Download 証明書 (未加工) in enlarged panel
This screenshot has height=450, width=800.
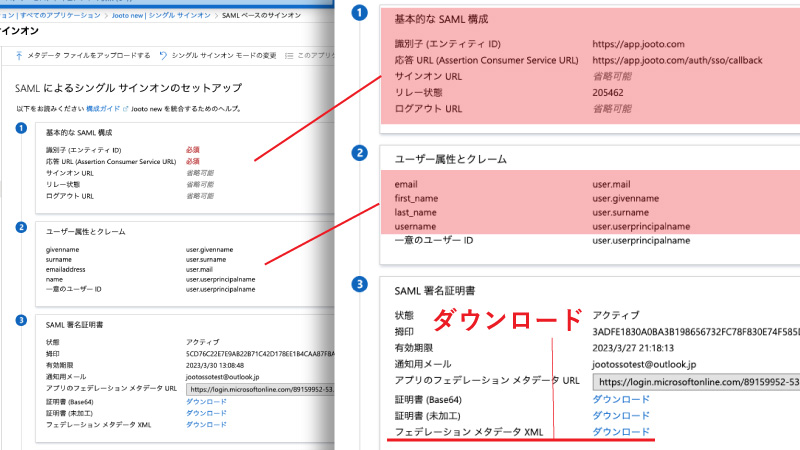pos(621,415)
